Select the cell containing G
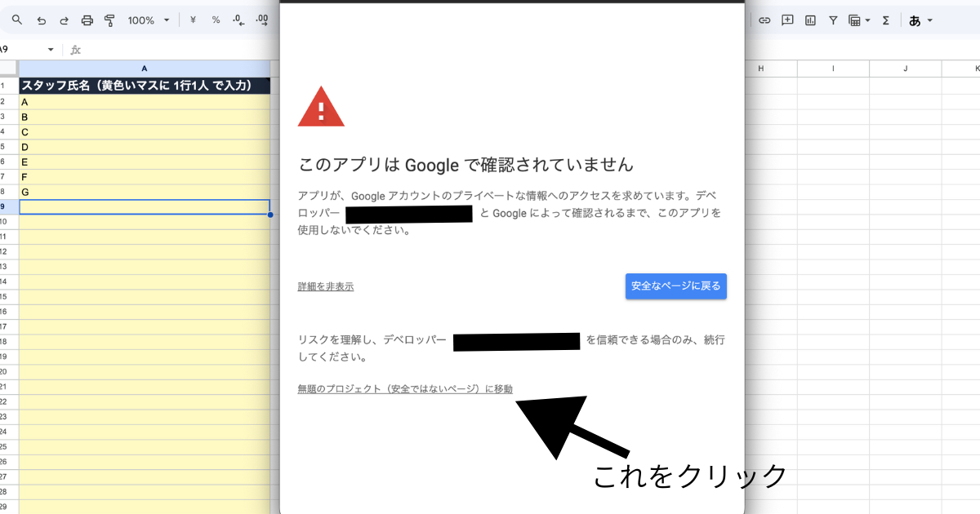 pos(145,192)
